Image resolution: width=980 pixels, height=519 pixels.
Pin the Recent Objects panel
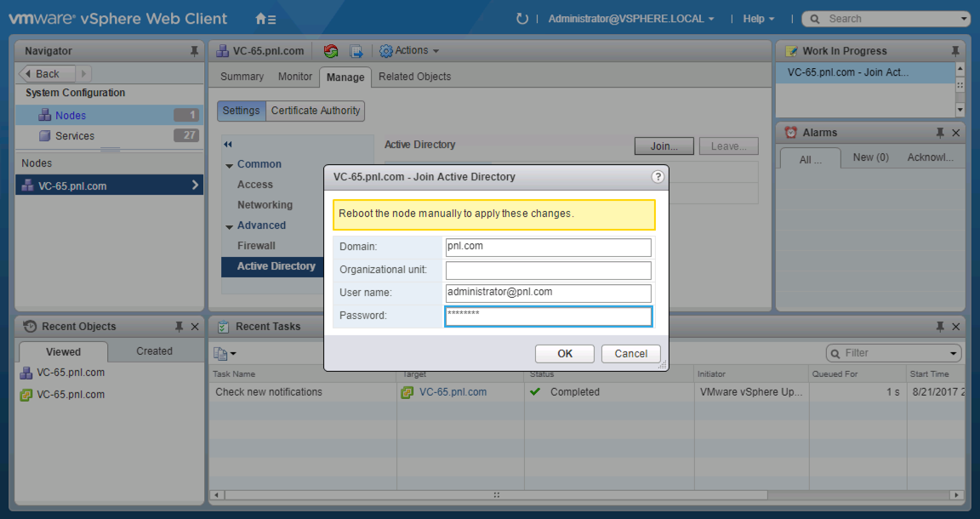pos(179,327)
